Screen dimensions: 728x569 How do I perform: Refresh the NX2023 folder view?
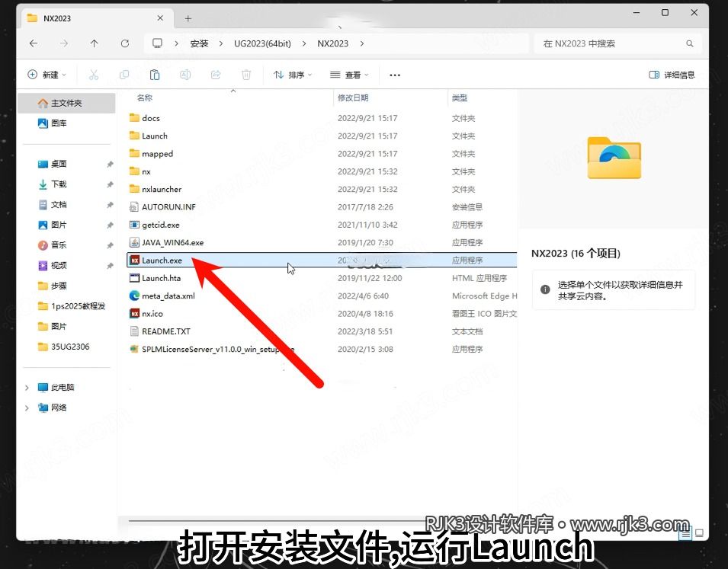[125, 43]
